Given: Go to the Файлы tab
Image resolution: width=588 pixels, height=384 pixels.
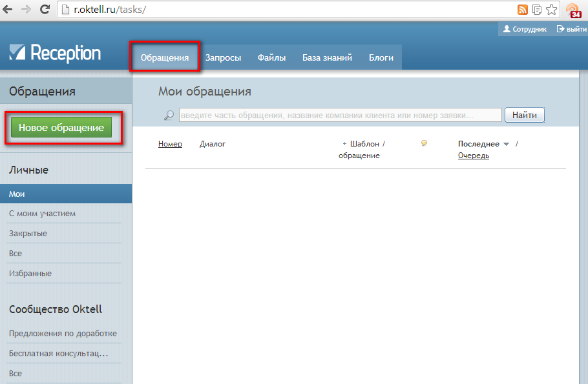Looking at the screenshot, I should click(271, 57).
